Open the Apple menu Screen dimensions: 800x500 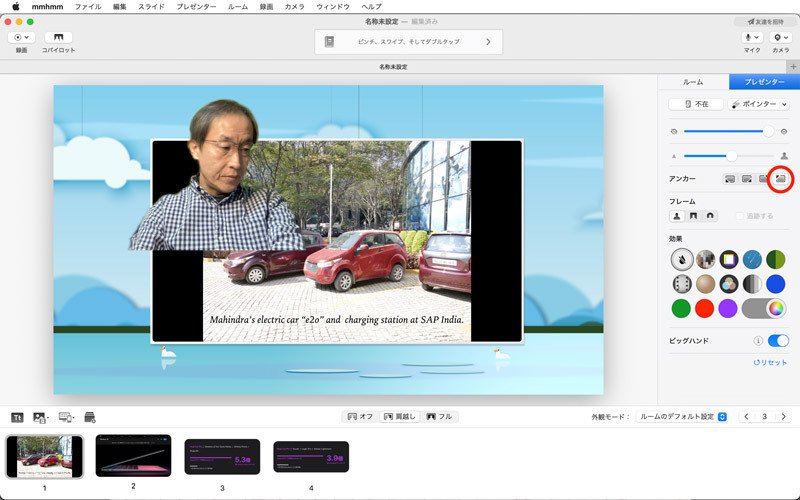click(x=16, y=7)
